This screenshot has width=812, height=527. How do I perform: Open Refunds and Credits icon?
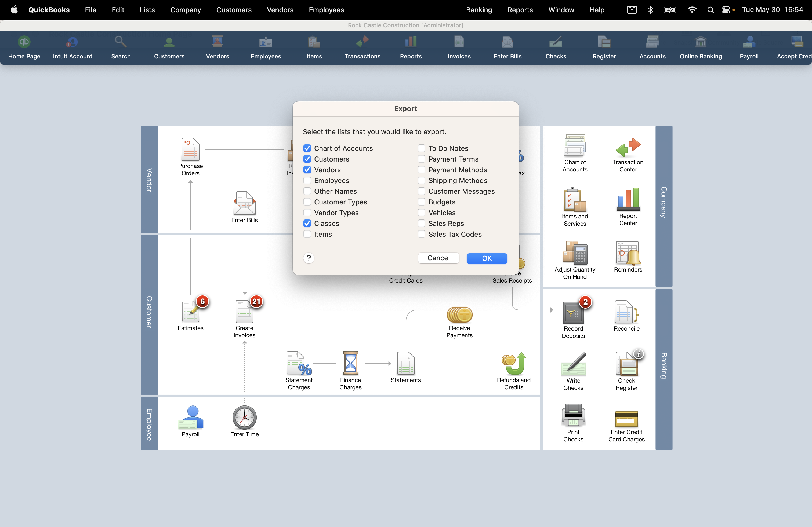513,363
